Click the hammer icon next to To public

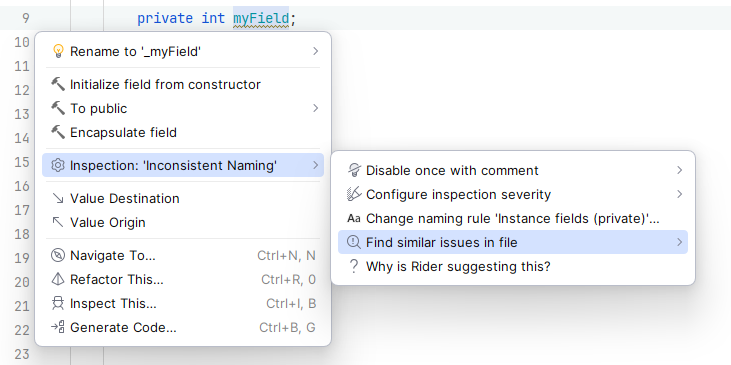(x=58, y=108)
